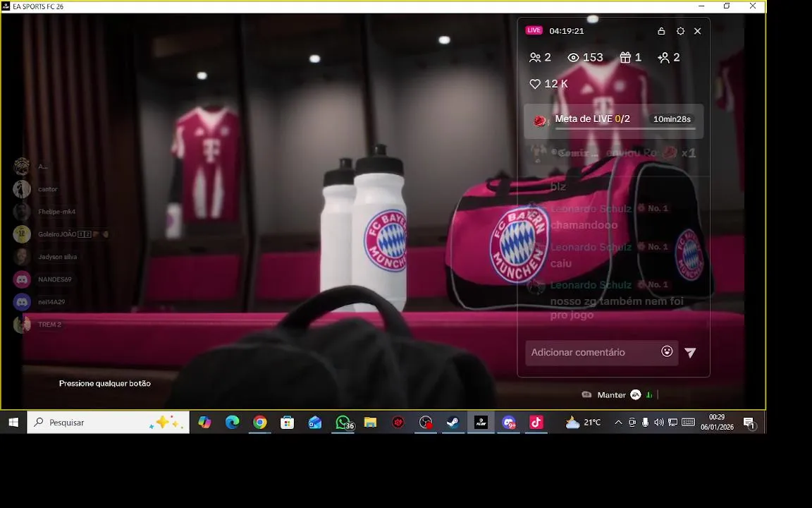Click the rose icon on Meta de LIVE card

tap(540, 121)
